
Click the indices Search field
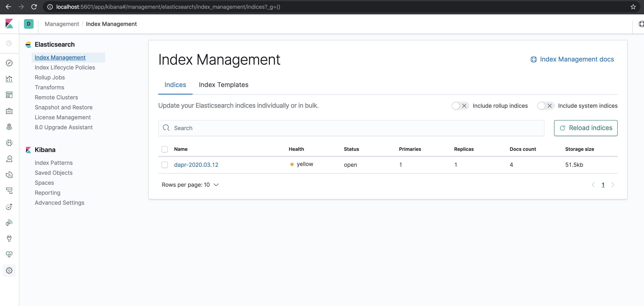click(351, 128)
